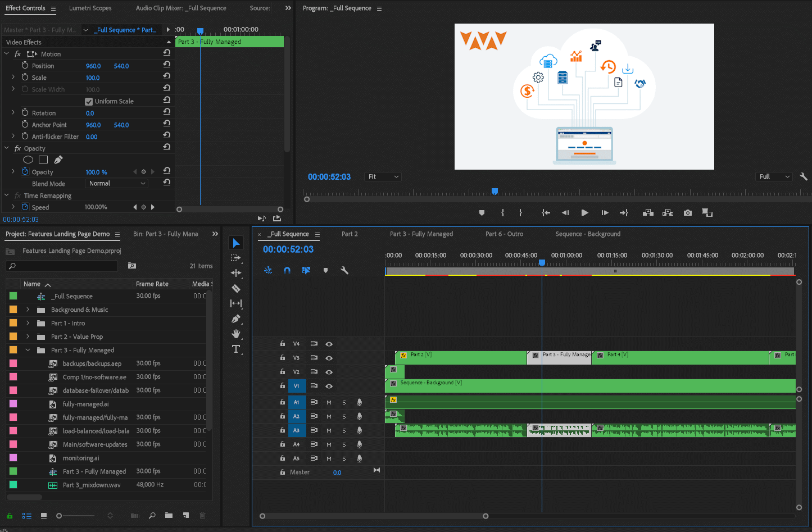Go to In point

tap(546, 213)
